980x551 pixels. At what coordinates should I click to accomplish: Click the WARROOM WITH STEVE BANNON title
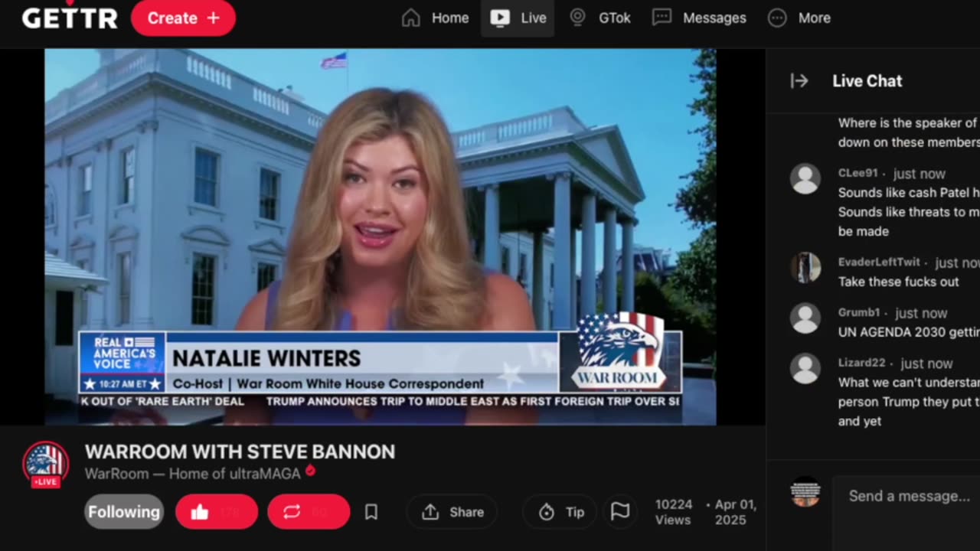[240, 452]
